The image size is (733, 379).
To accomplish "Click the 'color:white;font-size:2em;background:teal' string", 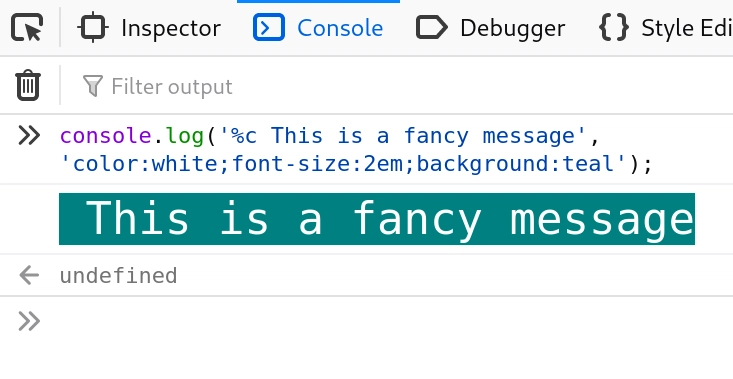I will [x=343, y=164].
